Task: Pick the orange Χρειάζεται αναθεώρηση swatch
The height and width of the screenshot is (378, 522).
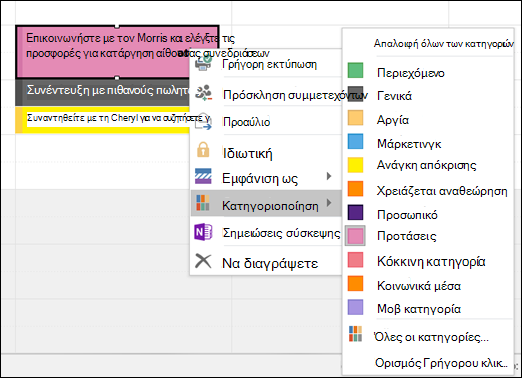Action: point(355,189)
